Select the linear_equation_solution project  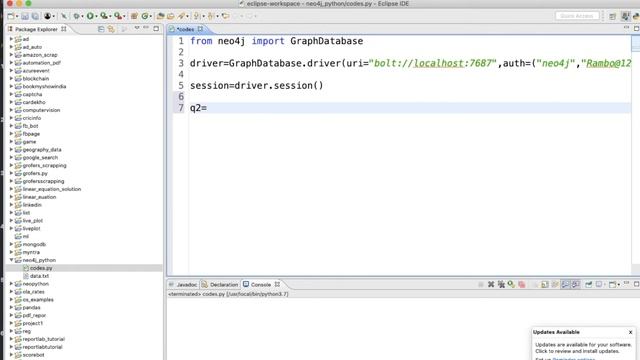[x=52, y=189]
